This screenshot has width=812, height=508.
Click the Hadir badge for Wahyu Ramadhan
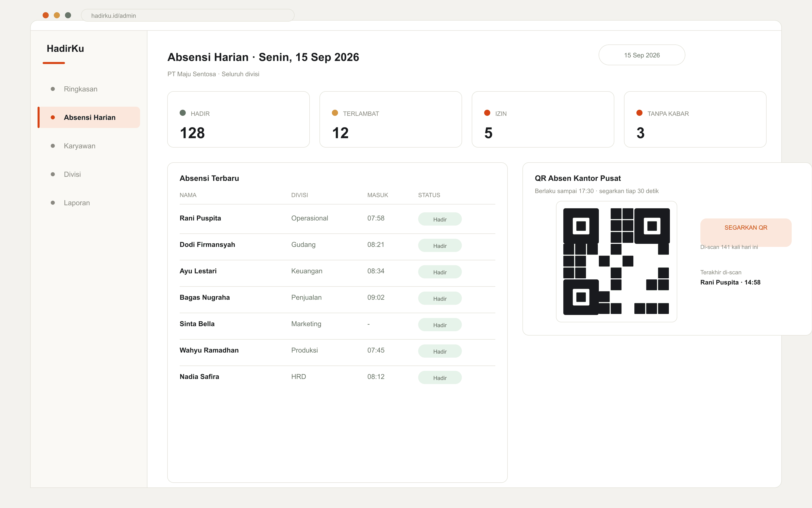point(439,352)
